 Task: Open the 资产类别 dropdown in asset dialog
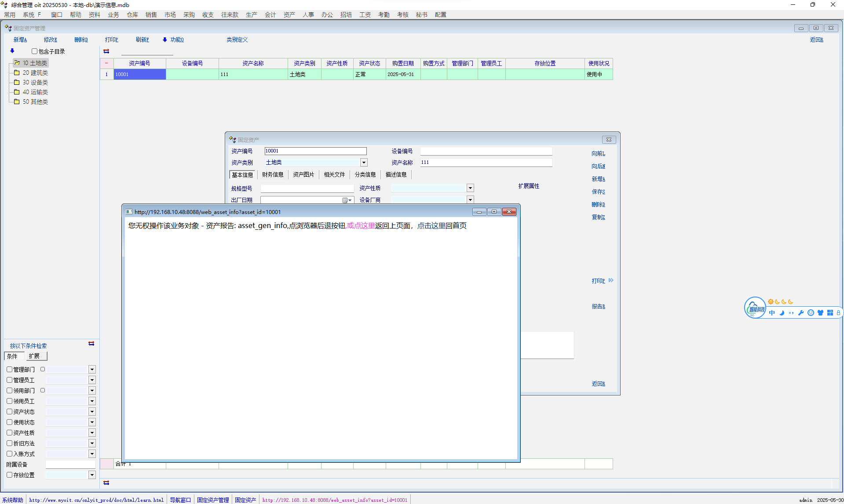364,163
